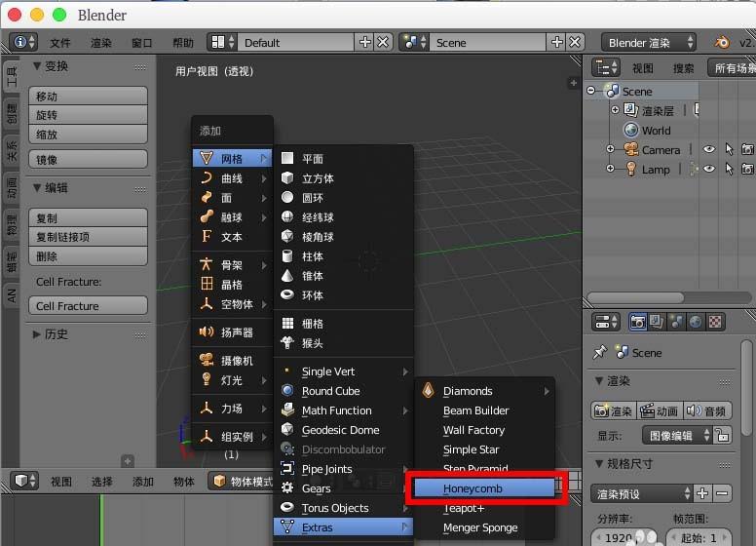Open the Diamonds submenu

click(484, 391)
